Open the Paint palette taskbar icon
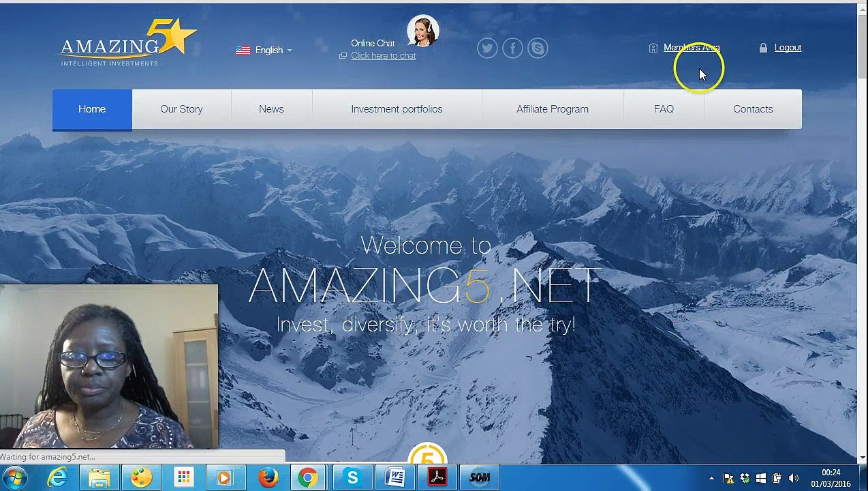Viewport: 868px width, 491px height. click(x=142, y=477)
